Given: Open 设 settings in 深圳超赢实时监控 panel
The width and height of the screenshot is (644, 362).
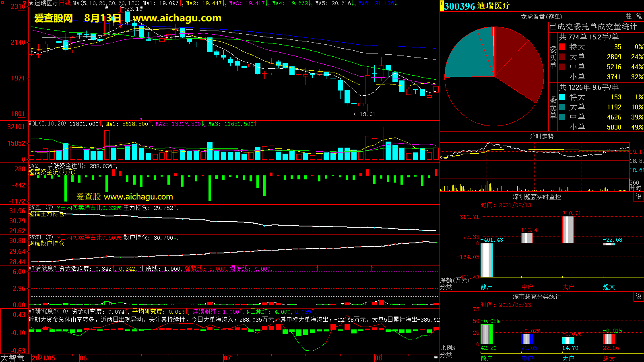Looking at the screenshot, I should coord(639,197).
